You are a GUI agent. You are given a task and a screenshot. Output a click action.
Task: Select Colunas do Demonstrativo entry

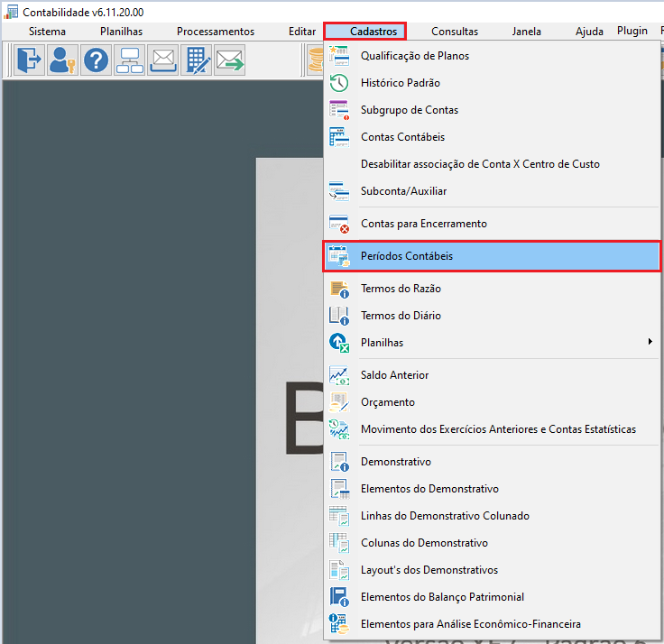492,543
